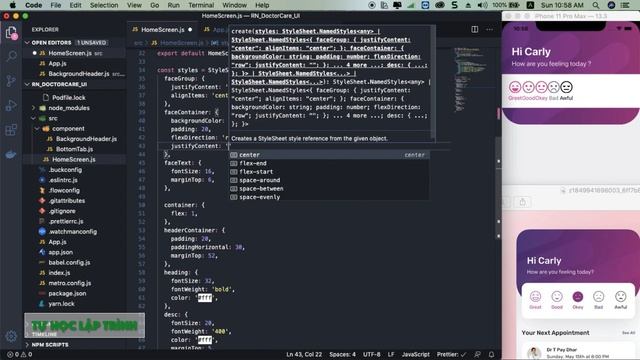Choose 'flex-end' from autocomplete suggestions
The width and height of the screenshot is (640, 360).
click(329, 163)
